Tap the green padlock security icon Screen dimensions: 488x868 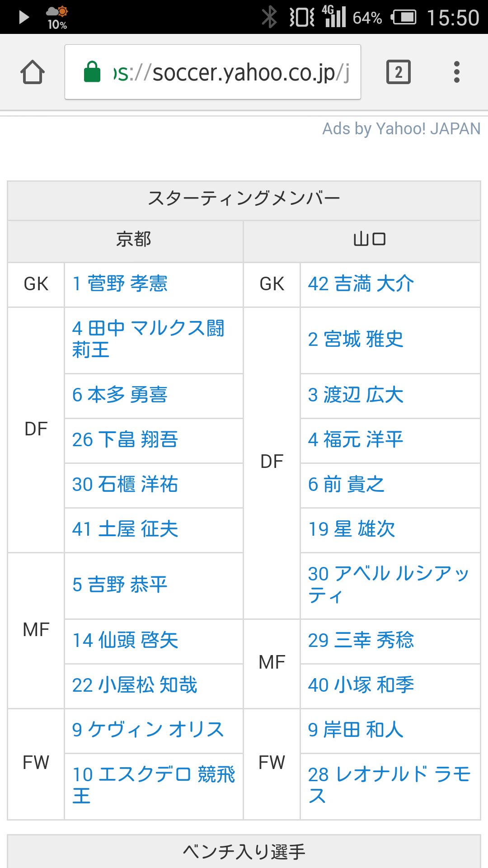tap(93, 72)
